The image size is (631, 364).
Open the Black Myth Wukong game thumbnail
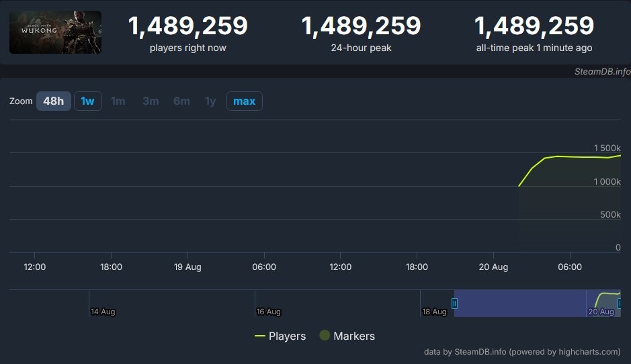pos(55,32)
